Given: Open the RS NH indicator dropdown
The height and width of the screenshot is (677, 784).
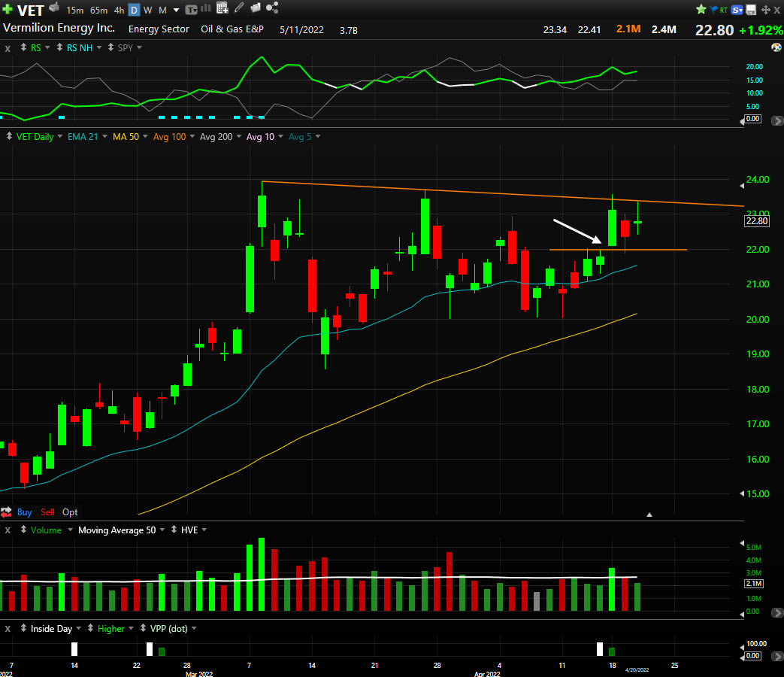Looking at the screenshot, I should point(99,47).
